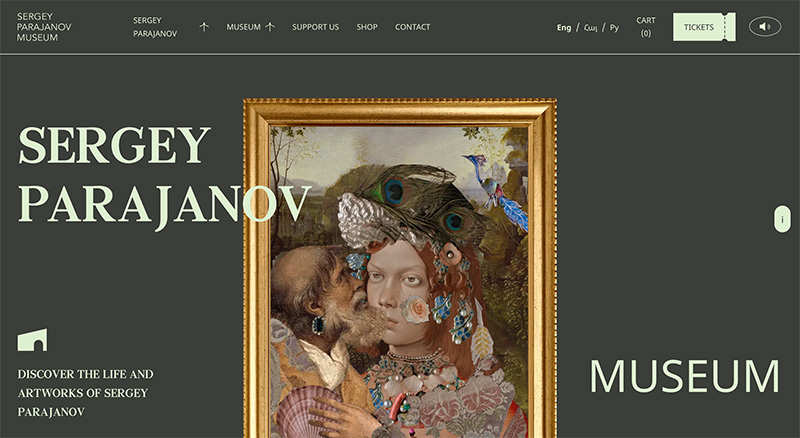
Task: Switch language to Armenian
Action: (590, 28)
